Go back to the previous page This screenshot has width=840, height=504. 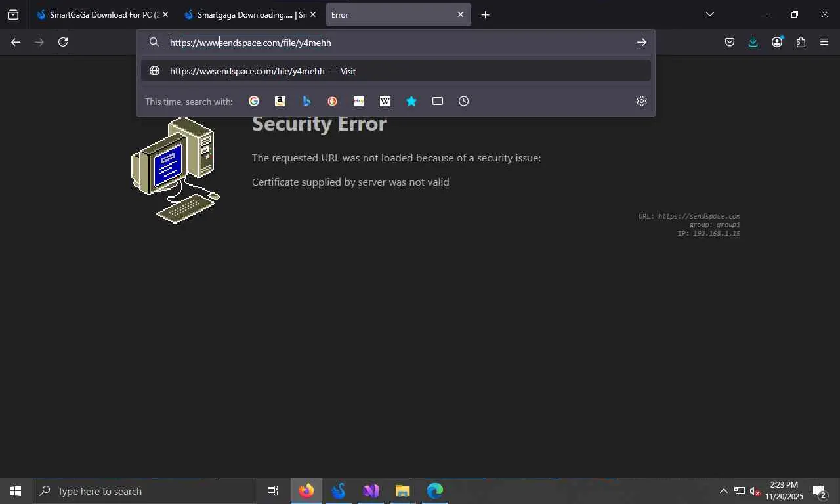[16, 42]
